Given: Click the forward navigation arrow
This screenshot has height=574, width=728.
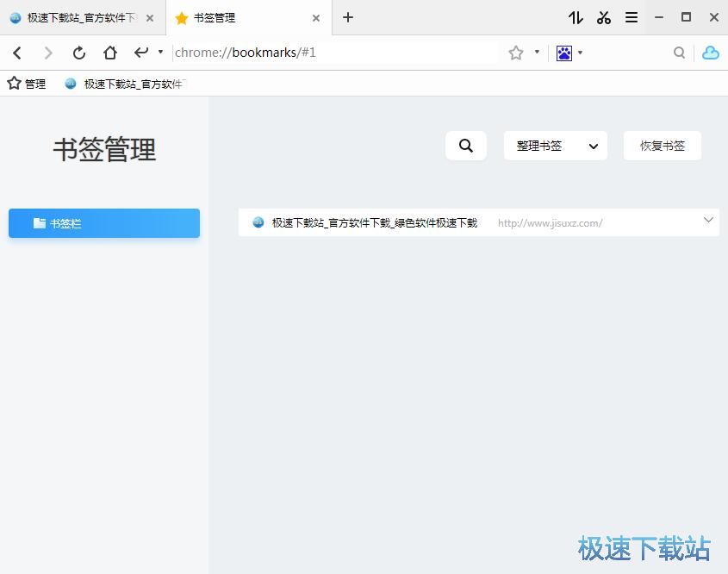Looking at the screenshot, I should pos(48,53).
